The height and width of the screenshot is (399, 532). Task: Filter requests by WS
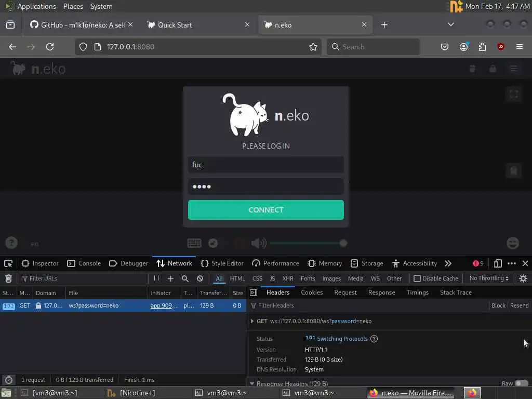(x=375, y=278)
